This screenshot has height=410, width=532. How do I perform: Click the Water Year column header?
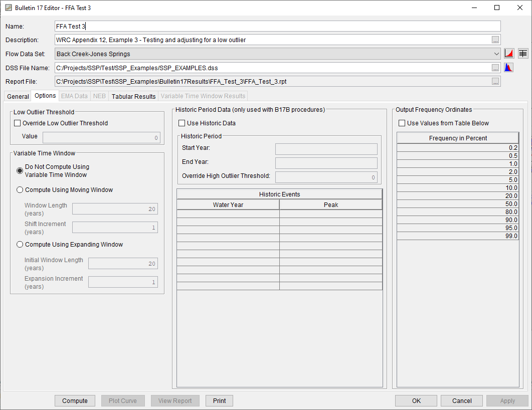click(228, 205)
